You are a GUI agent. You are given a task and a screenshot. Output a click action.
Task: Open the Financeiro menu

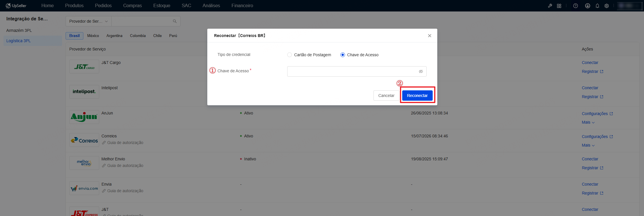pyautogui.click(x=242, y=6)
